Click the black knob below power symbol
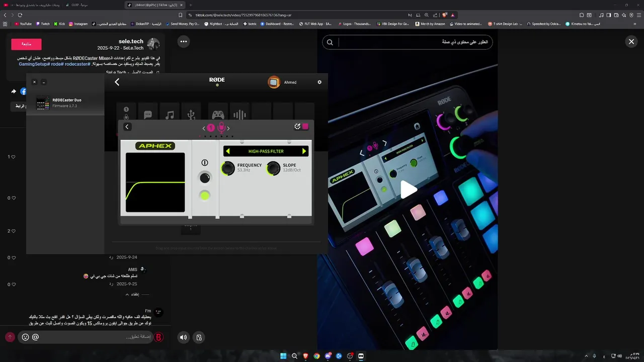Image resolution: width=644 pixels, height=362 pixels. 204,177
